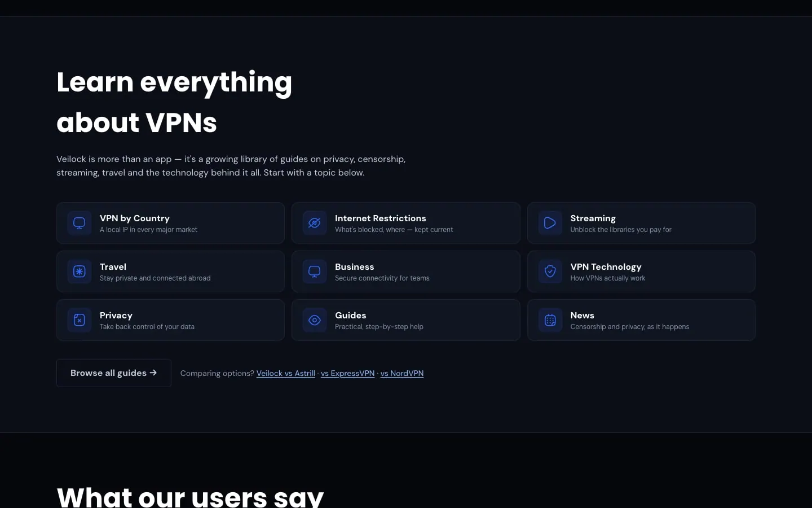Click the Privacy card subtitle text
Viewport: 812px width, 508px height.
(x=147, y=327)
